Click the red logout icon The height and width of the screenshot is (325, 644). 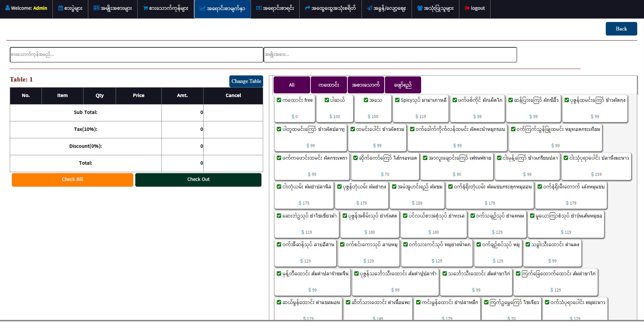click(467, 8)
